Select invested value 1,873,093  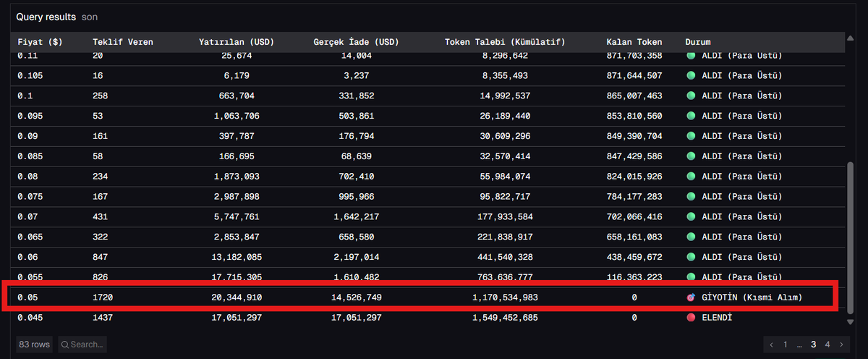tap(237, 176)
